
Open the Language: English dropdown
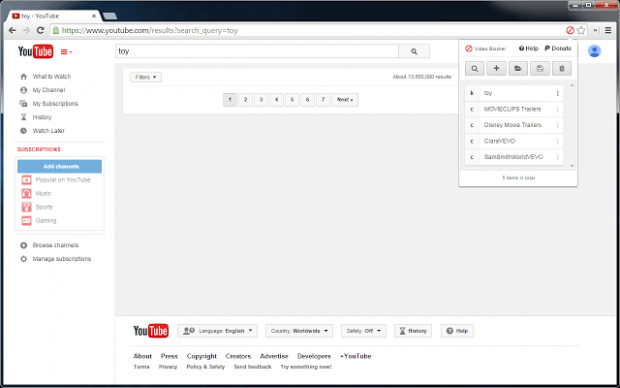click(217, 331)
